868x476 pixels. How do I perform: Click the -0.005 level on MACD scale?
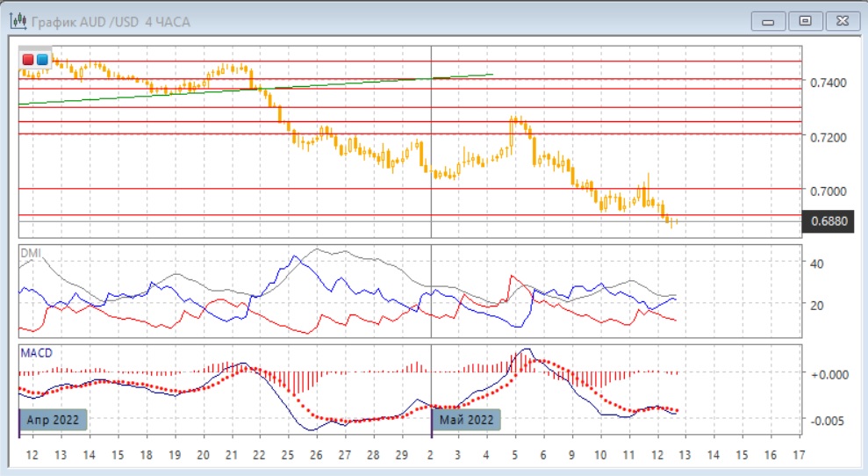pyautogui.click(x=828, y=421)
